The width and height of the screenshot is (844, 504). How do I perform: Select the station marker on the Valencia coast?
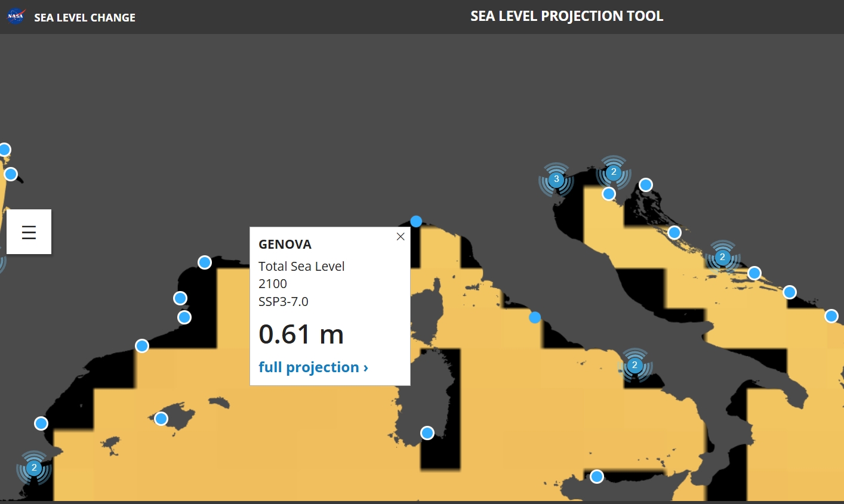[41, 423]
